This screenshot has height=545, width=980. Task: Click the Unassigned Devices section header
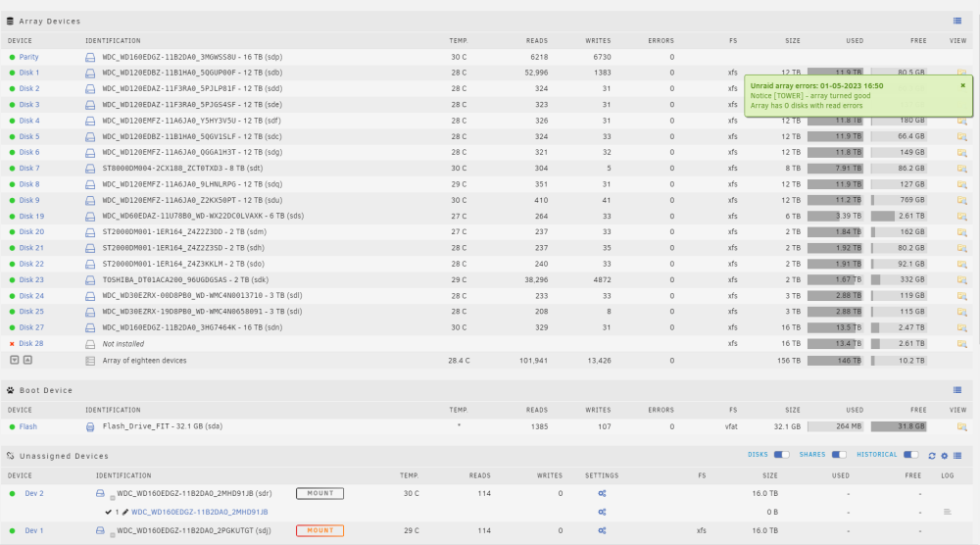(x=64, y=456)
